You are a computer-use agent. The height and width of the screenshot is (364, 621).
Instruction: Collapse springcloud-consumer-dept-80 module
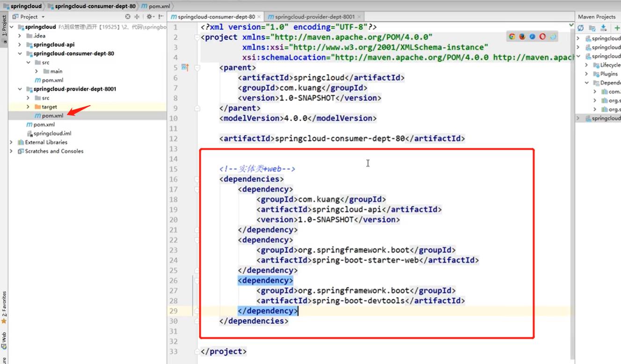click(20, 54)
